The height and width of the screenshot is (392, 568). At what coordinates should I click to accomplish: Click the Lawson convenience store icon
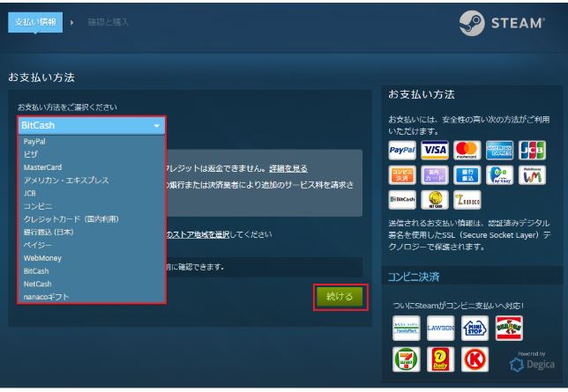click(440, 328)
